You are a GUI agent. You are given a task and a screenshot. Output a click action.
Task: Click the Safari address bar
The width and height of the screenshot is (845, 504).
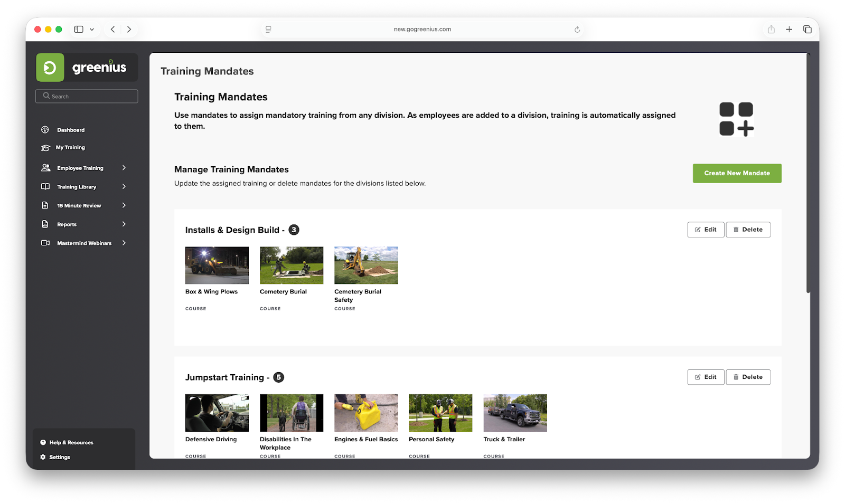pyautogui.click(x=422, y=30)
